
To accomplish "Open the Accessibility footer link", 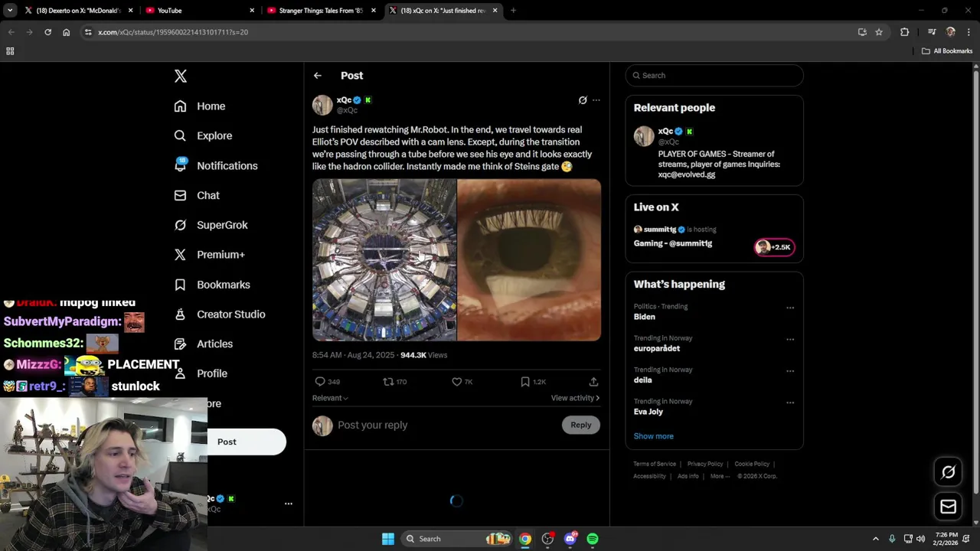I will click(x=649, y=476).
